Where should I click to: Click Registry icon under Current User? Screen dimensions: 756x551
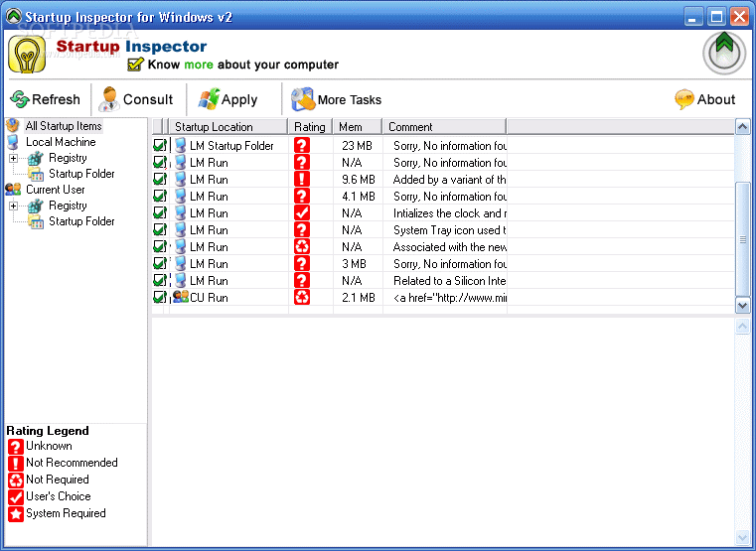coord(36,206)
